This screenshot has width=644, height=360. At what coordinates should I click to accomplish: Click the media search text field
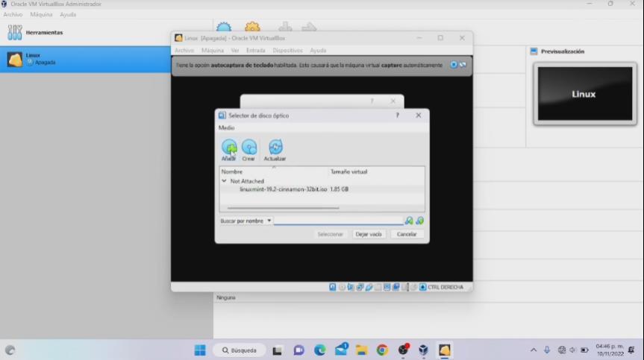(339, 221)
